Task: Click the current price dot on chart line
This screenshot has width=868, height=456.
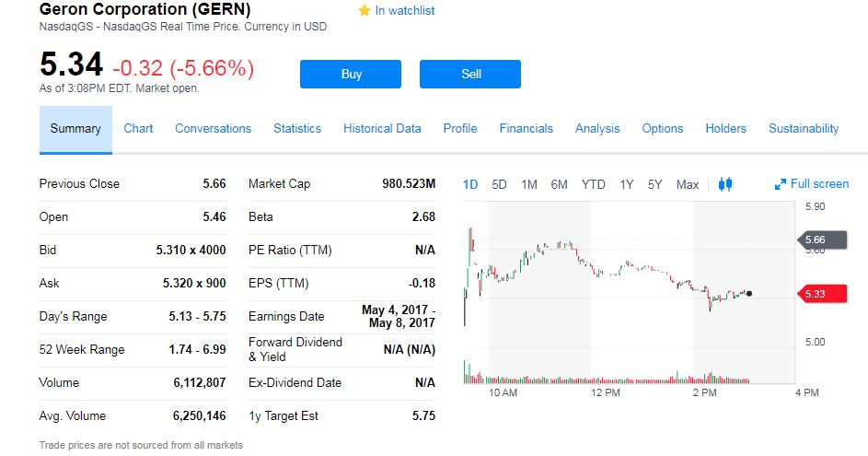Action: point(749,294)
